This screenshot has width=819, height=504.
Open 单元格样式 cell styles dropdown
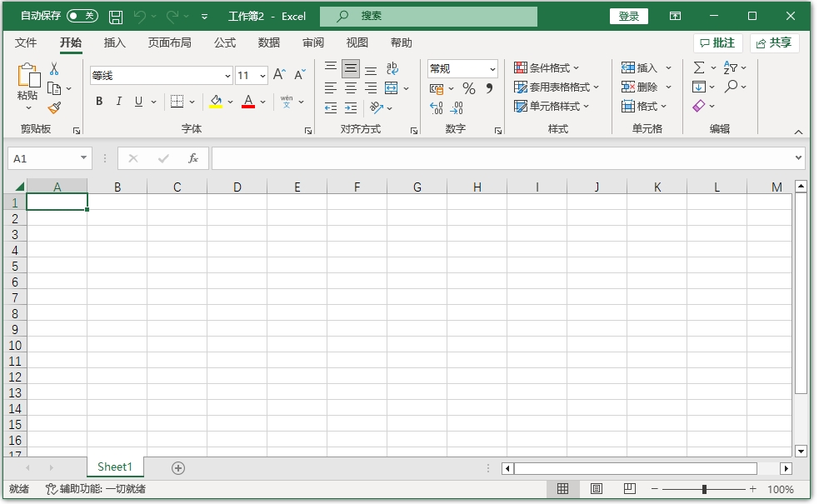coord(552,107)
